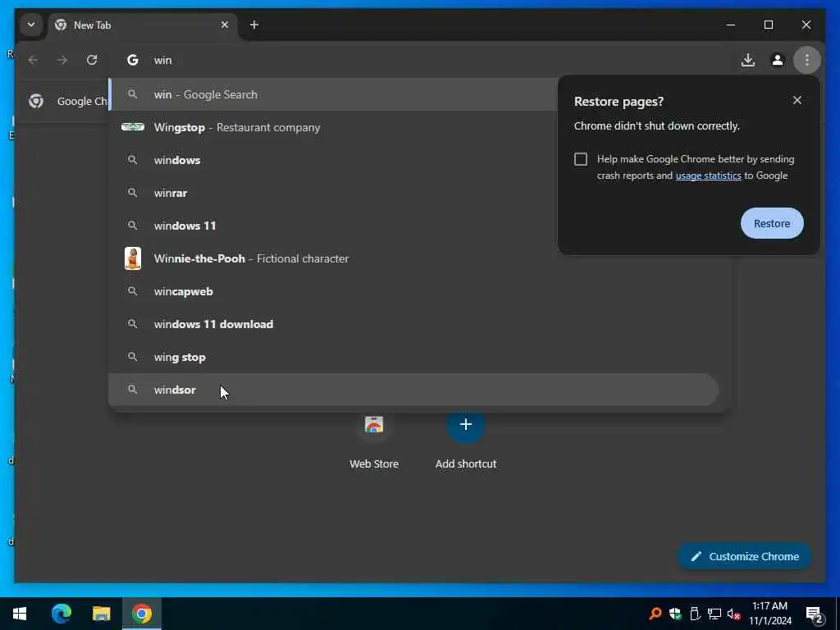840x630 pixels.
Task: Click the Chrome taskbar icon
Action: [x=141, y=614]
